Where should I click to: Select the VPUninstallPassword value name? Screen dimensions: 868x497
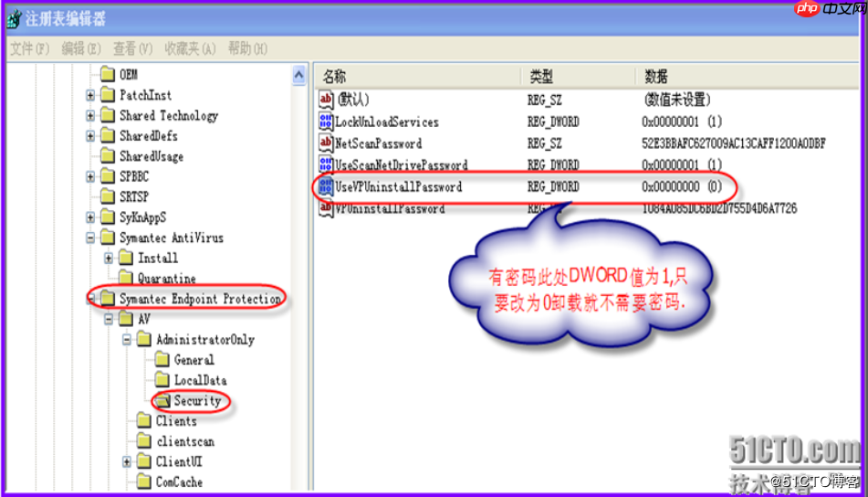point(391,209)
